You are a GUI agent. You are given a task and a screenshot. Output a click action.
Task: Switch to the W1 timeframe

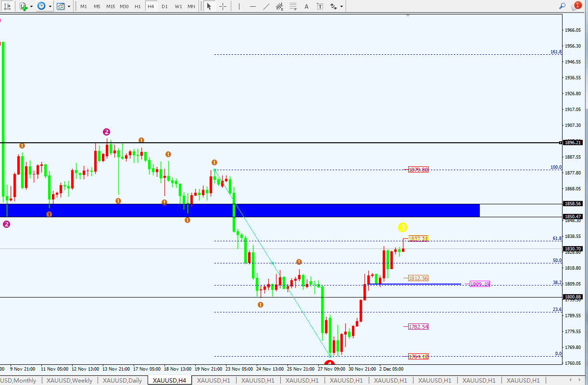pyautogui.click(x=178, y=6)
